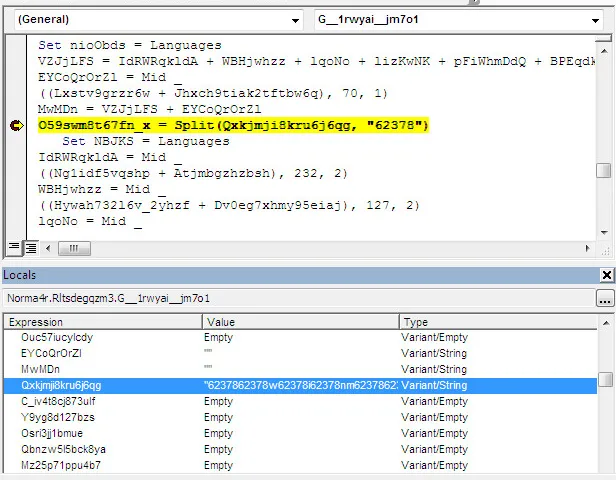Click the Value column header
This screenshot has width=616, height=480.
(x=301, y=322)
